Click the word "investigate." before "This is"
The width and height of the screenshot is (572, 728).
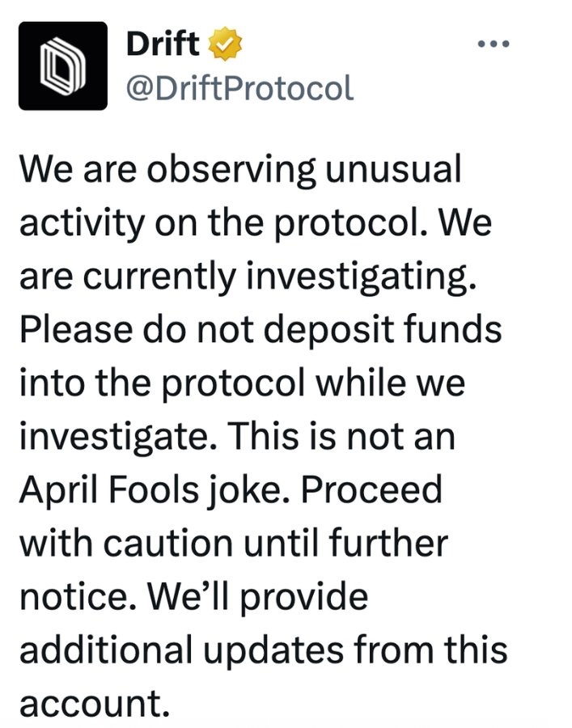(x=115, y=437)
